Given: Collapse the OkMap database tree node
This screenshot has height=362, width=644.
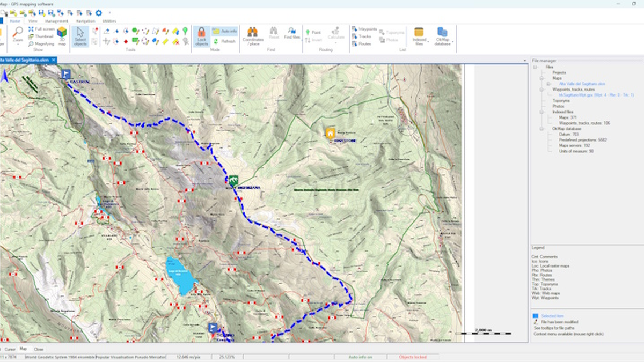Looking at the screenshot, I should (542, 129).
